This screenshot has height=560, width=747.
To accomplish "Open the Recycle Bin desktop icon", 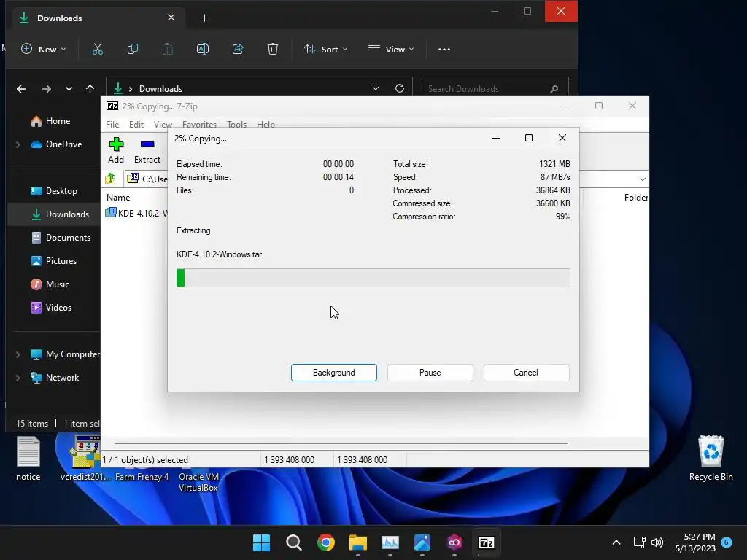I will coord(711,458).
